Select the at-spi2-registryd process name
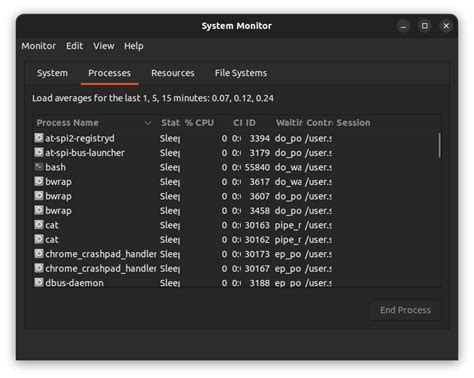Viewport: 474px width, 378px height. (80, 138)
